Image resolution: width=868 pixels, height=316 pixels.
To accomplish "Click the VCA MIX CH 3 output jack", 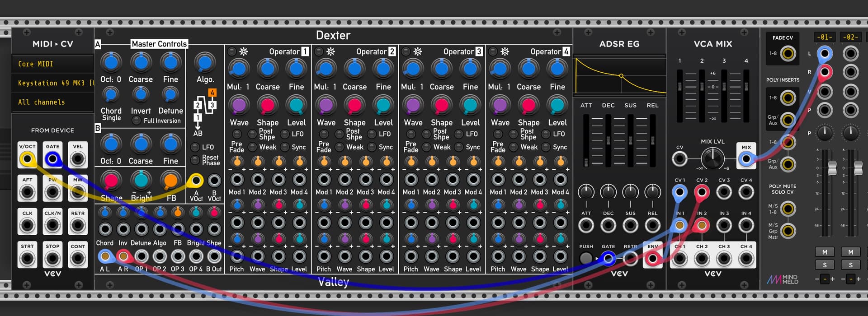I will click(724, 259).
